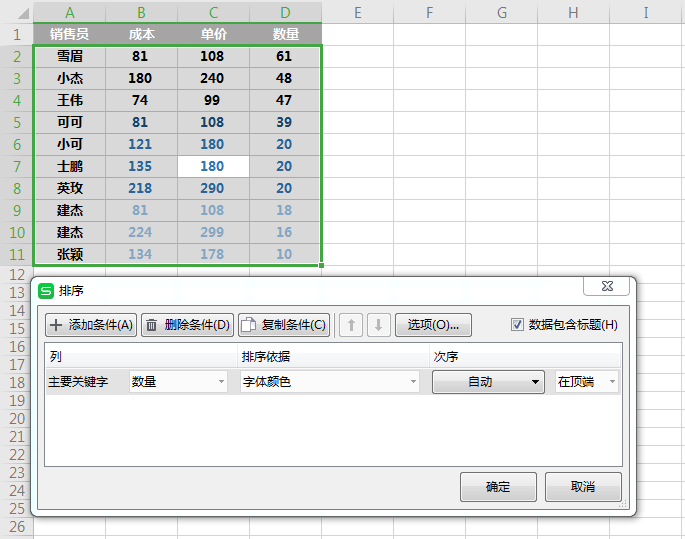The height and width of the screenshot is (539, 685).
Task: Select column G header
Action: 502,12
